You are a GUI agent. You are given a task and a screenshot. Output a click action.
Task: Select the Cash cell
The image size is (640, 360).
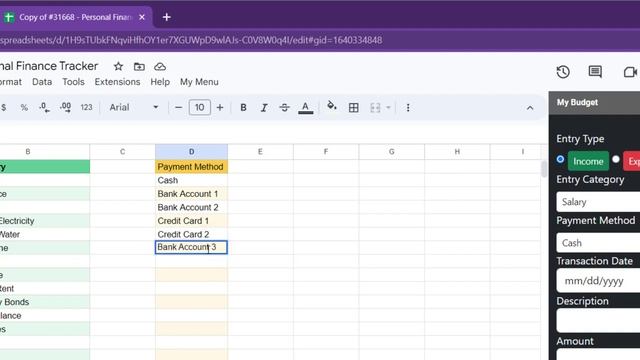click(191, 180)
